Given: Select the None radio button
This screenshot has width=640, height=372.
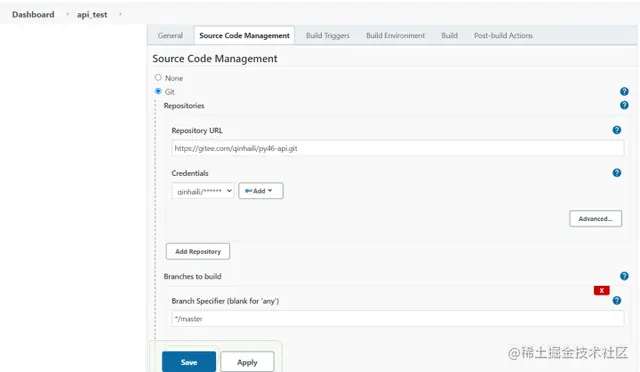Looking at the screenshot, I should tap(158, 77).
